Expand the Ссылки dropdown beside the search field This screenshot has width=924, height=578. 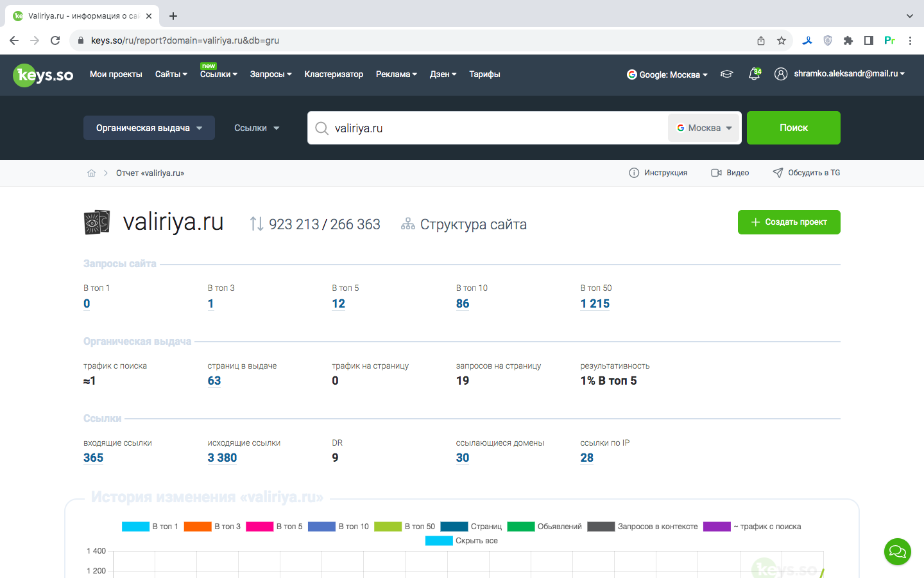click(257, 128)
